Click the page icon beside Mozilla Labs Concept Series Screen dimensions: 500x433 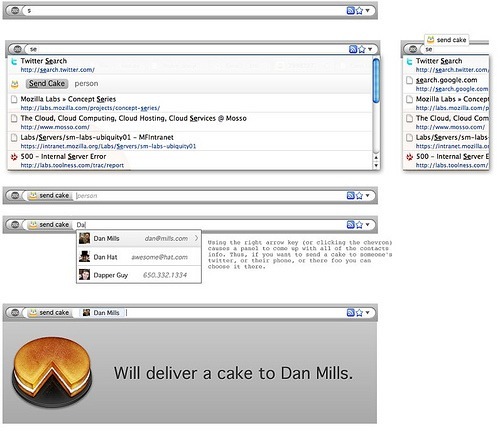click(14, 99)
